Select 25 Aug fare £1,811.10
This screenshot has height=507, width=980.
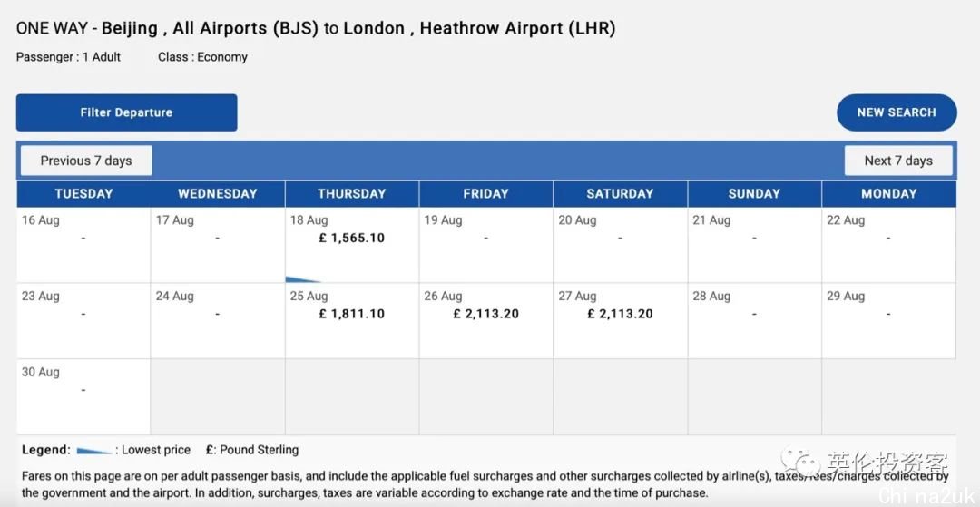point(352,314)
